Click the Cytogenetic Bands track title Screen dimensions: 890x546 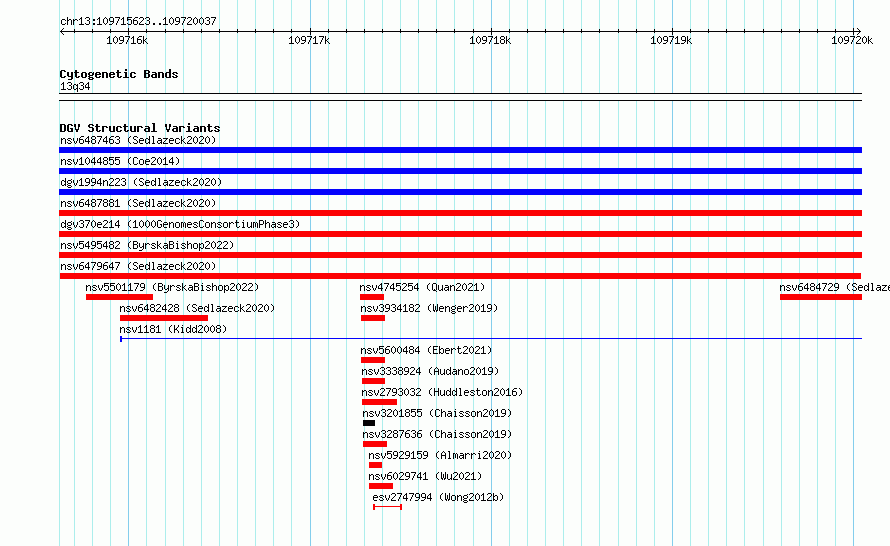pyautogui.click(x=119, y=74)
